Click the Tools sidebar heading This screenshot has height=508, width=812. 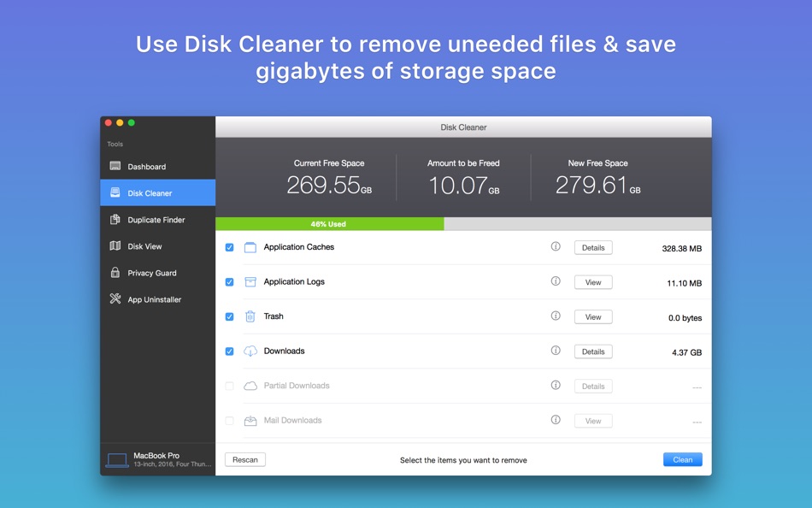(x=115, y=145)
